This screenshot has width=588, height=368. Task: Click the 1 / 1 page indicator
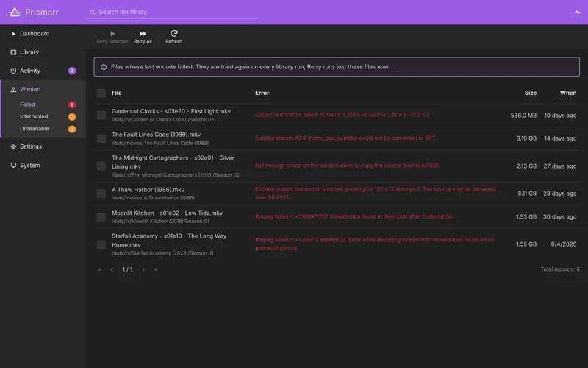tap(127, 269)
